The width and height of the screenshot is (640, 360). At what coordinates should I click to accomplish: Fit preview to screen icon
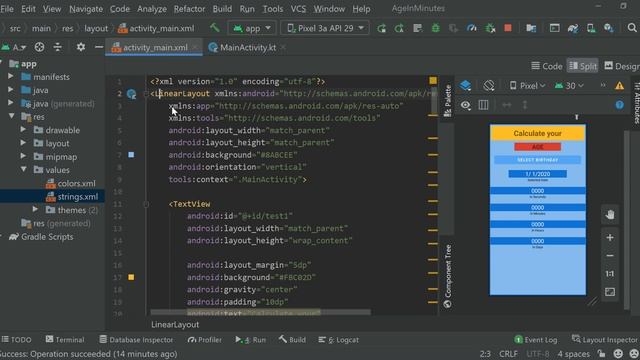tap(610, 292)
